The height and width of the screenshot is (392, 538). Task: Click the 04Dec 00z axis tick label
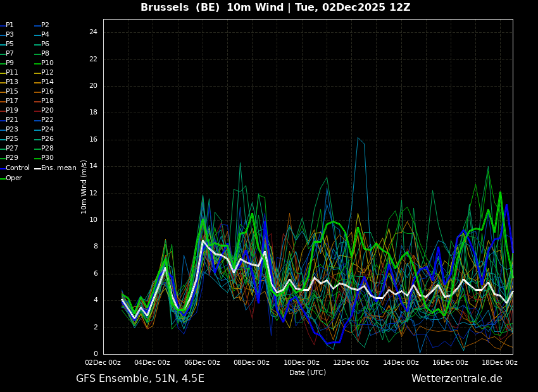point(153,362)
